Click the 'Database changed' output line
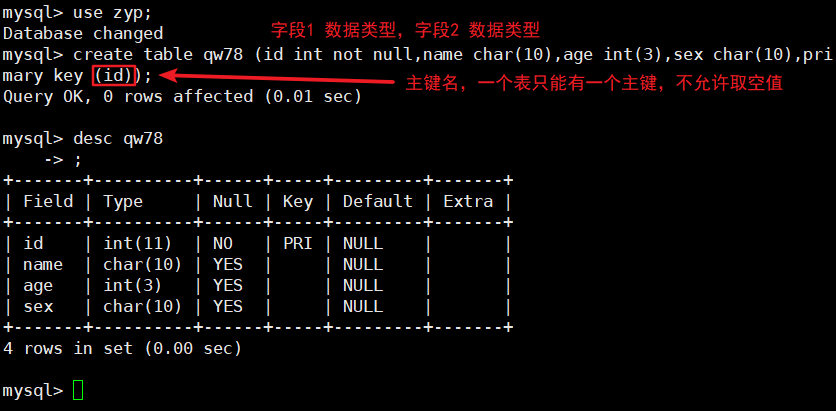 pyautogui.click(x=83, y=32)
